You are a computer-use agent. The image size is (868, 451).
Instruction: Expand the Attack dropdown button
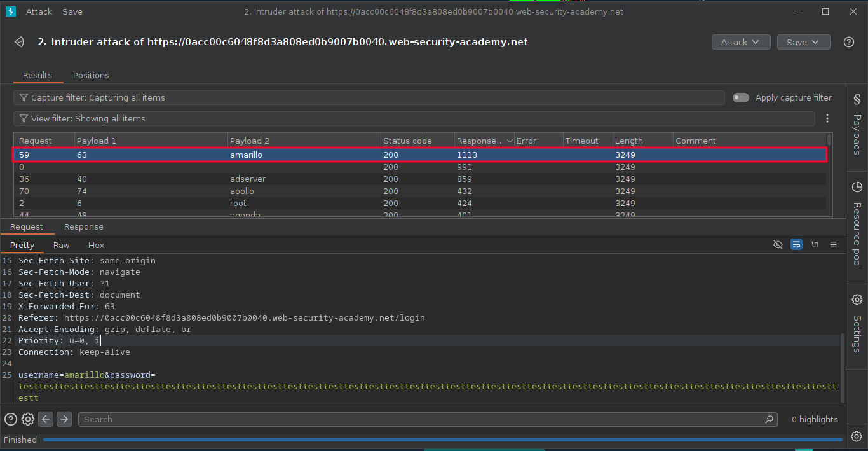pyautogui.click(x=740, y=42)
